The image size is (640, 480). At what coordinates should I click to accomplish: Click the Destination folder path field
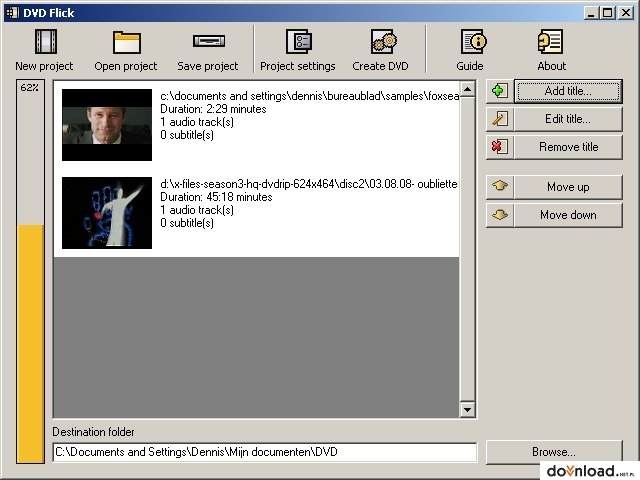coord(264,452)
